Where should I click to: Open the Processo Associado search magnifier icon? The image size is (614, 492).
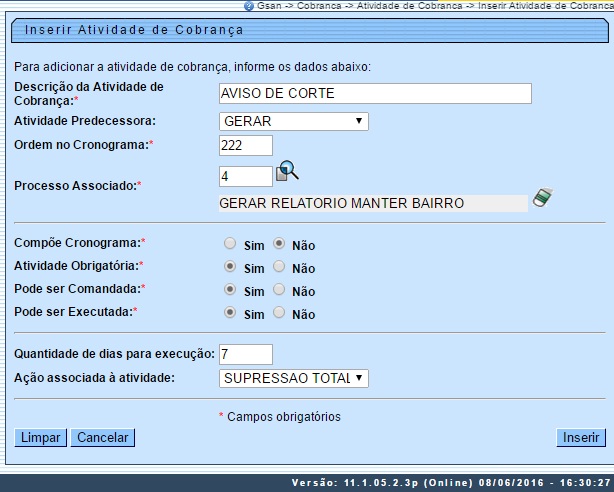[x=287, y=171]
